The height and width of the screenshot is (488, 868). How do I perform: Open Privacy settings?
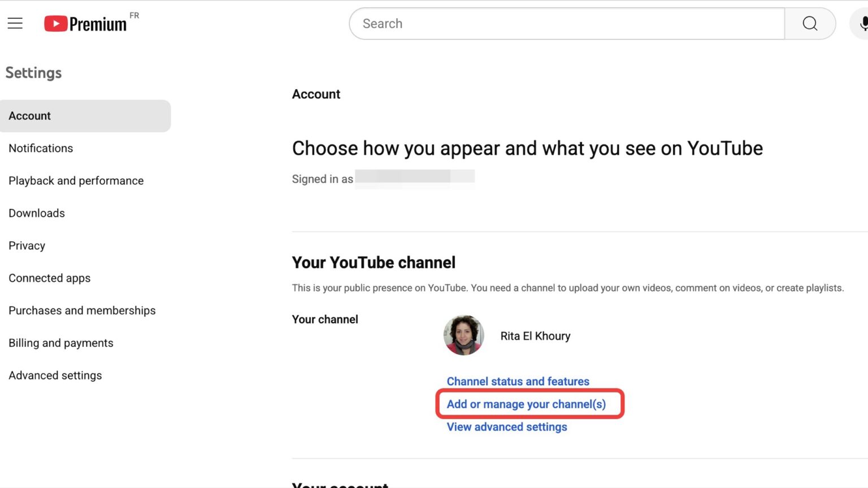(x=27, y=245)
